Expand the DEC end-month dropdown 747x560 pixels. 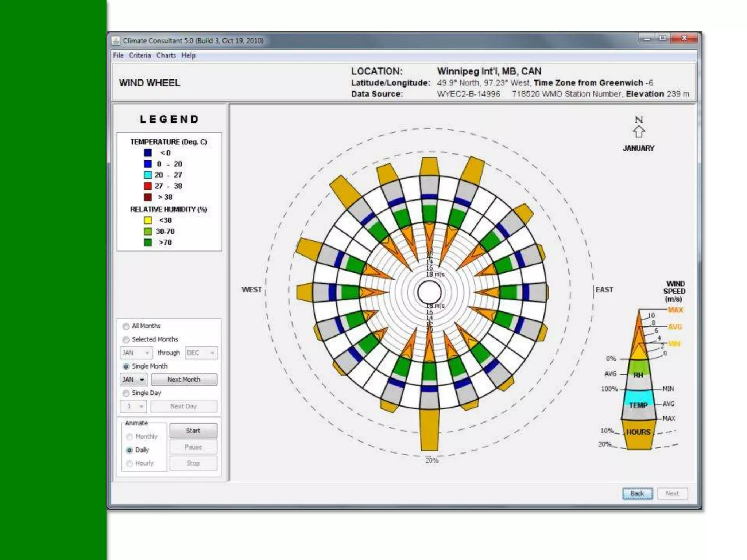[201, 353]
